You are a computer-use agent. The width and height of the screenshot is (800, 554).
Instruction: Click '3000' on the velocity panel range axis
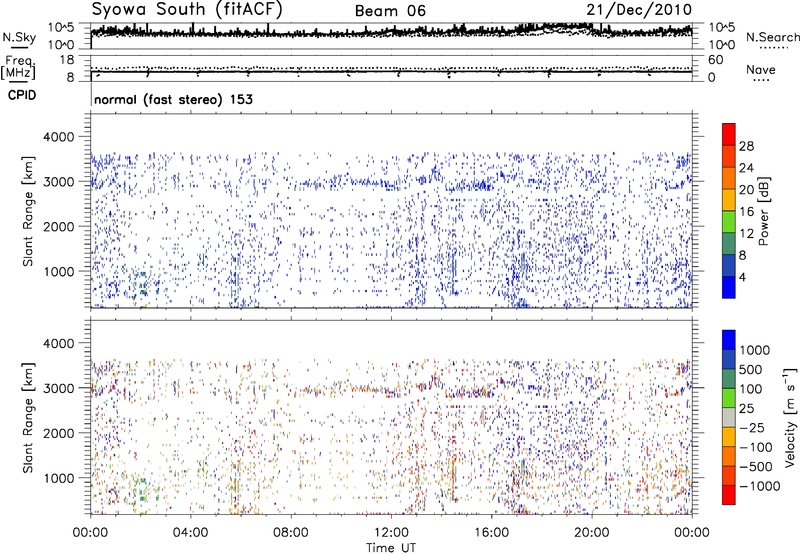pos(58,388)
